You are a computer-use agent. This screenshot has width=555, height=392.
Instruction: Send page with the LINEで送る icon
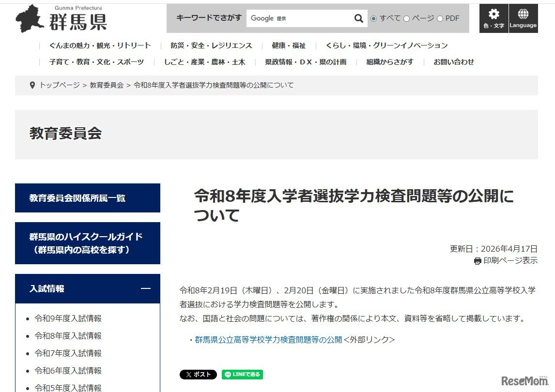point(242,374)
